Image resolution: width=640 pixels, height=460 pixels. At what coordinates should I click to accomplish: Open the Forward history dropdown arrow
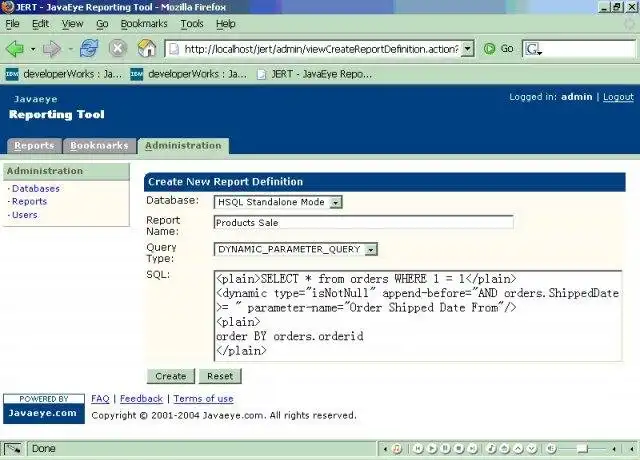pyautogui.click(x=70, y=49)
